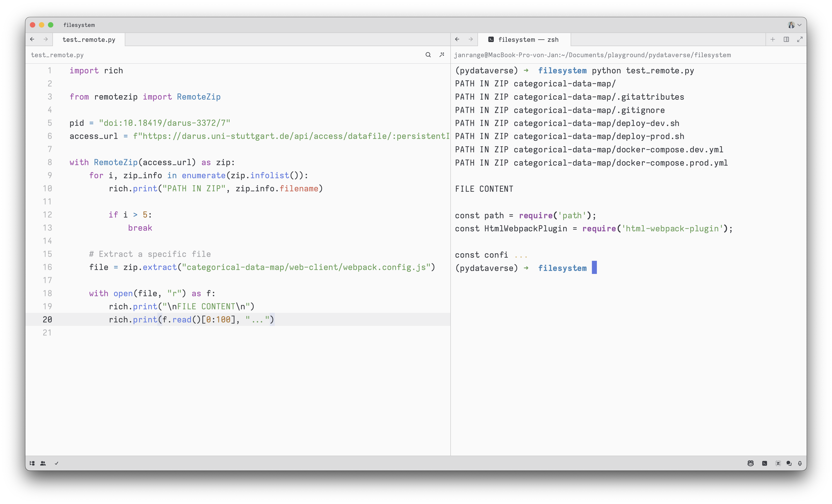The width and height of the screenshot is (832, 504).
Task: Open the collaboration panel icon
Action: (43, 463)
